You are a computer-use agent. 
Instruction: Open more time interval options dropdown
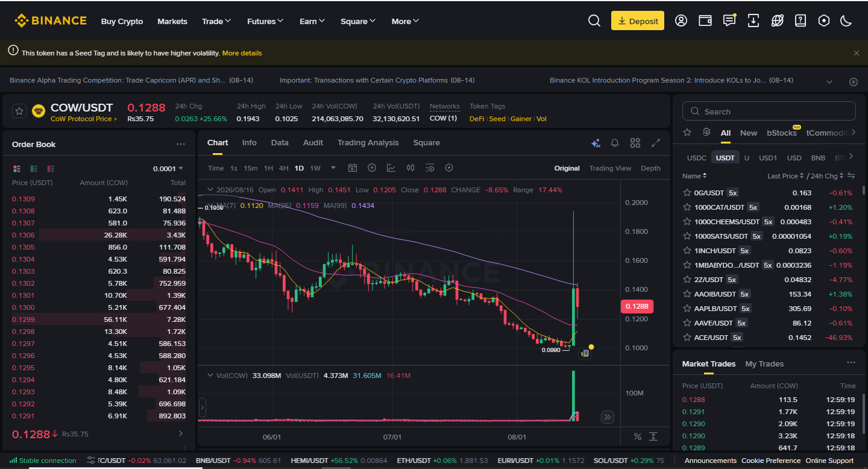pyautogui.click(x=333, y=168)
